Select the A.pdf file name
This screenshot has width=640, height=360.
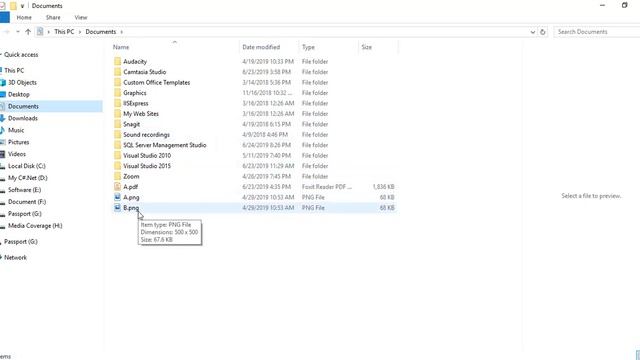(x=130, y=187)
